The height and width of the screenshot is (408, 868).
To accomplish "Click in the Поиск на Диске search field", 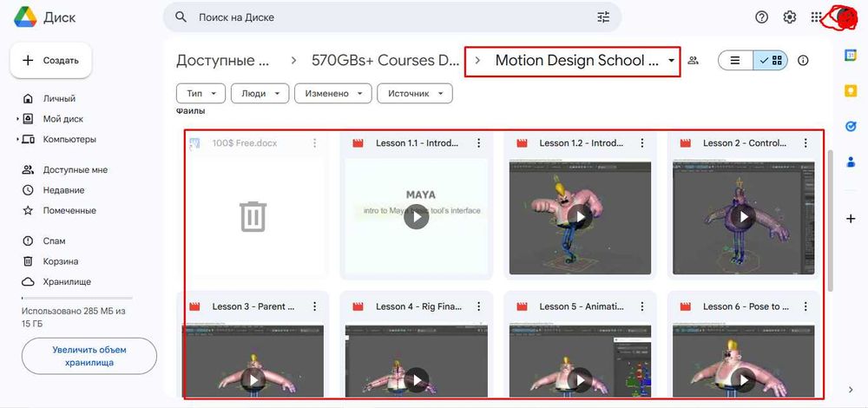I will click(393, 17).
